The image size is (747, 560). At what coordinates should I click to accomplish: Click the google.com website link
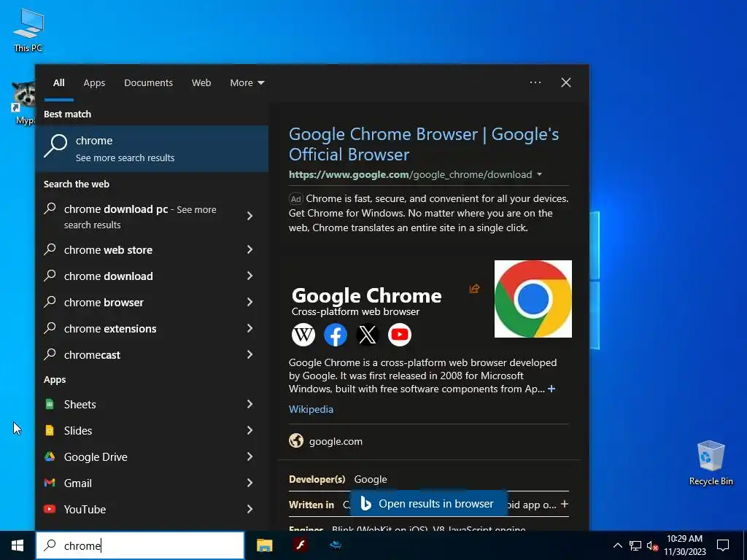click(336, 441)
